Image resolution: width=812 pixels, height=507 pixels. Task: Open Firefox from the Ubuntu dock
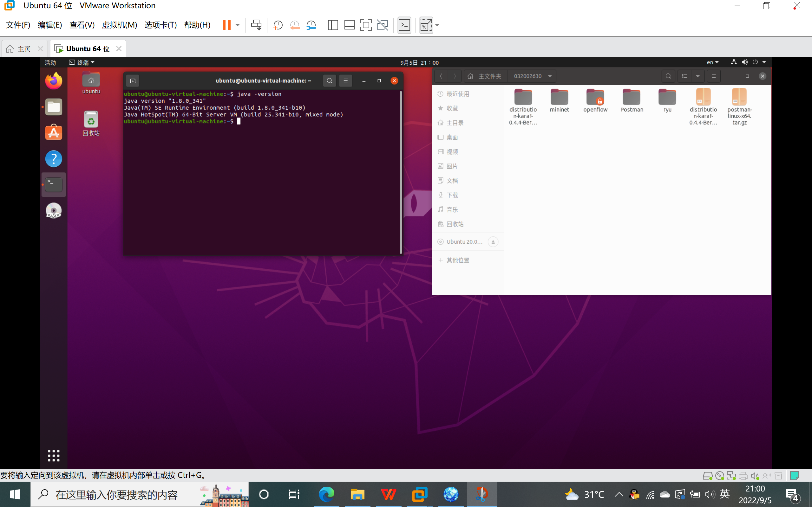tap(54, 81)
